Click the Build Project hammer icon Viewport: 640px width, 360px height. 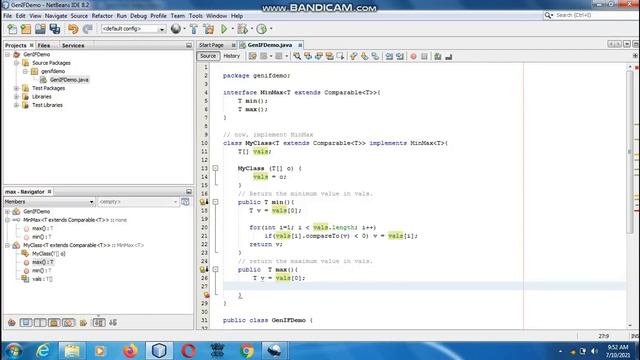[x=194, y=29]
